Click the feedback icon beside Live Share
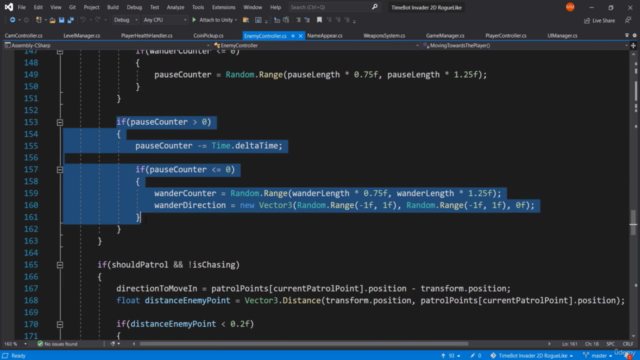Image resolution: width=640 pixels, height=360 pixels. click(x=628, y=20)
